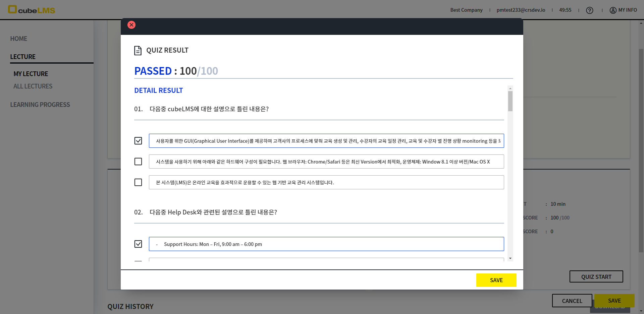The height and width of the screenshot is (314, 644).
Task: Close the quiz result dialog with red X
Action: [x=131, y=25]
